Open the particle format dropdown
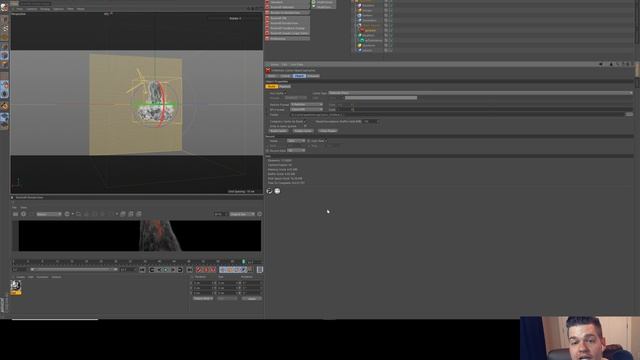This screenshot has width=640, height=360. (x=307, y=104)
